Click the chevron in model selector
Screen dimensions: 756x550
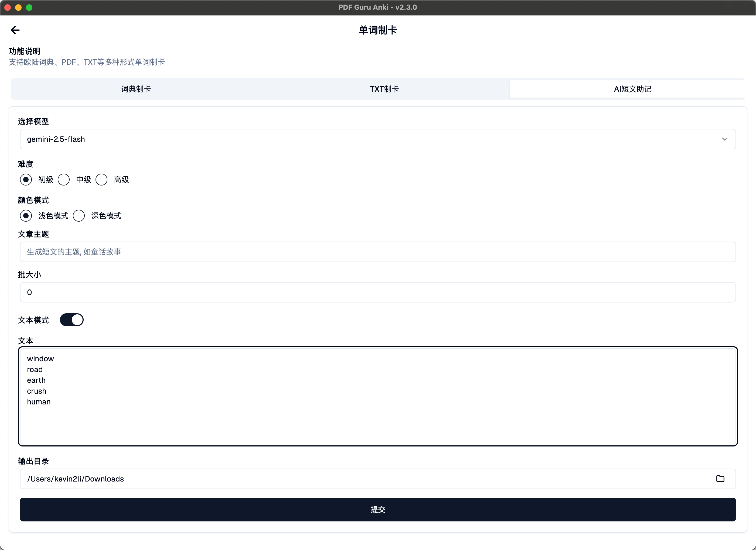click(724, 139)
